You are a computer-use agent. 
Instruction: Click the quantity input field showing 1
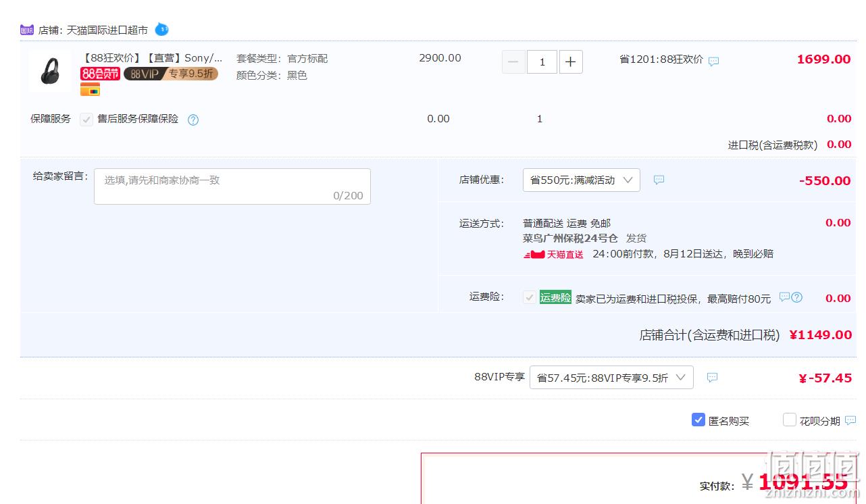click(542, 62)
